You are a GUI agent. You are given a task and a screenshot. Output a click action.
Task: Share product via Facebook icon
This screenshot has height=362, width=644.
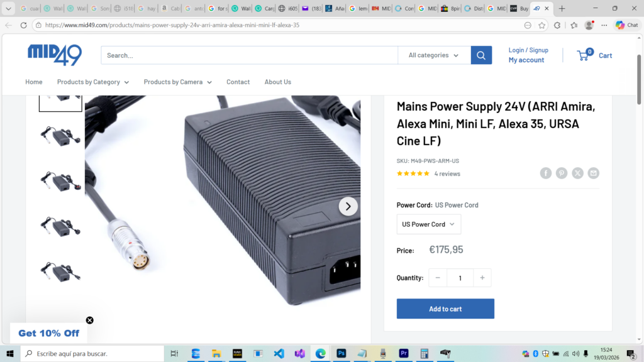(x=545, y=173)
